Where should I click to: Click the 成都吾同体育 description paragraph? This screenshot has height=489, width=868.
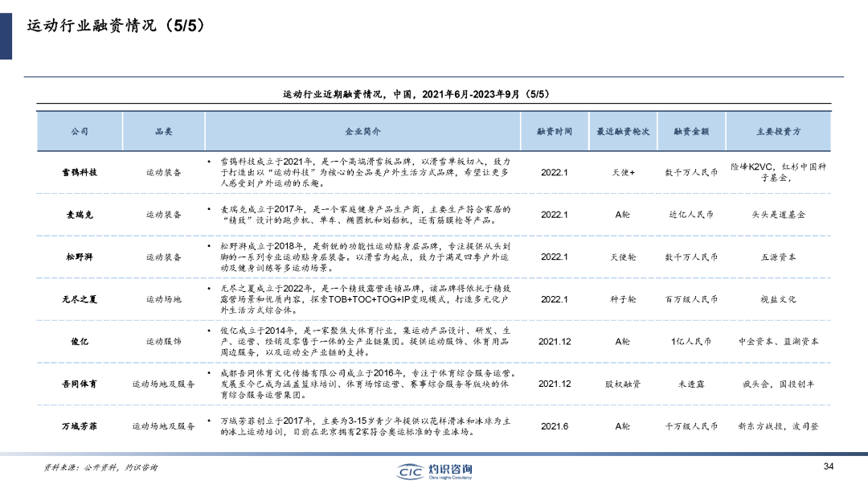click(368, 384)
